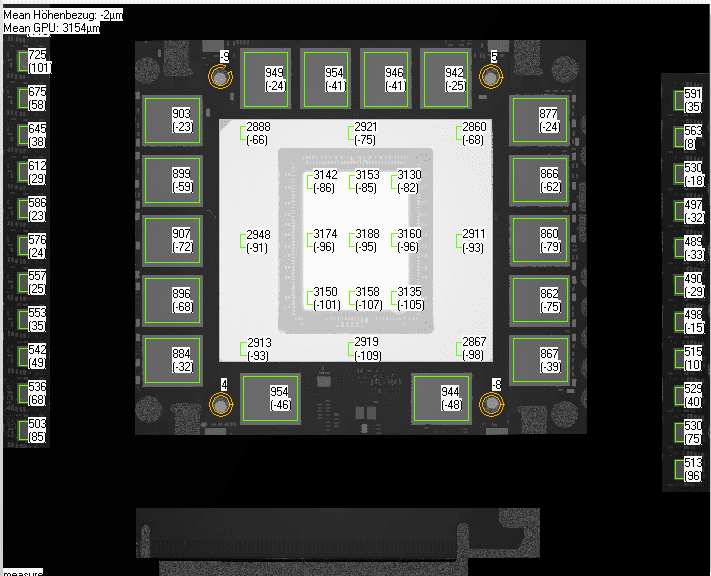Click the left strip value 536 (68)
This screenshot has width=711, height=576.
tap(37, 393)
